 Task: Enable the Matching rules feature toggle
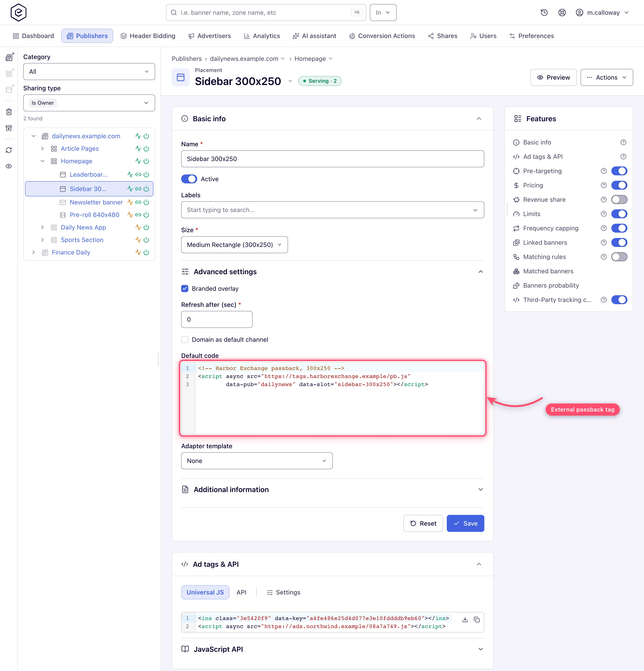pos(619,257)
